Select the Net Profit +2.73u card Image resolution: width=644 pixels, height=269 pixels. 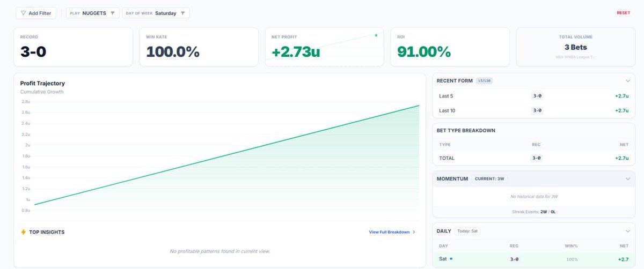[324, 47]
